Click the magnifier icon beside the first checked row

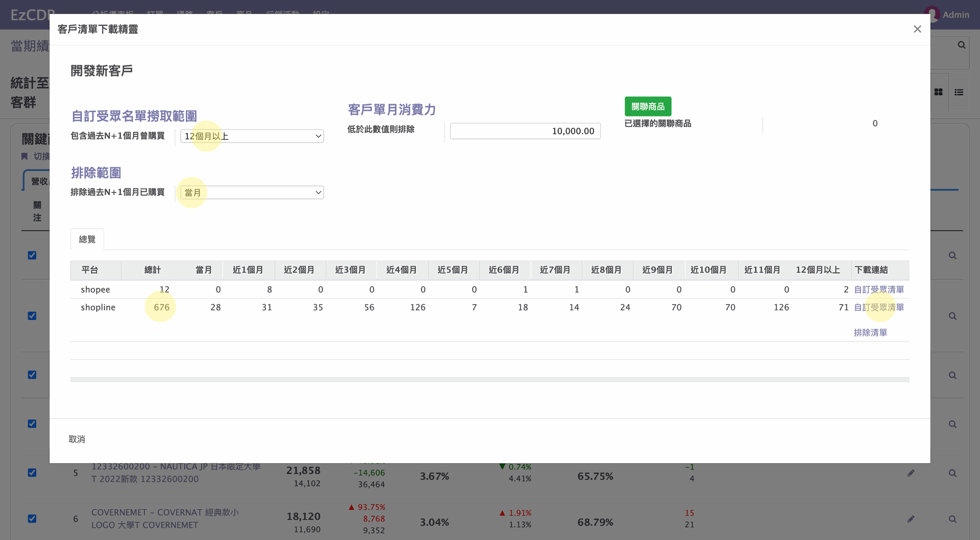952,256
